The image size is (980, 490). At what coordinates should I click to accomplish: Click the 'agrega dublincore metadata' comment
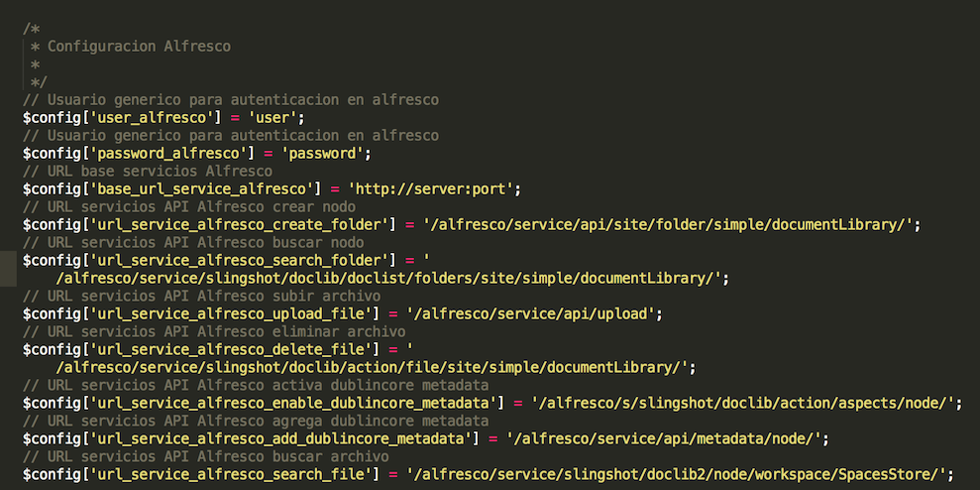[256, 420]
